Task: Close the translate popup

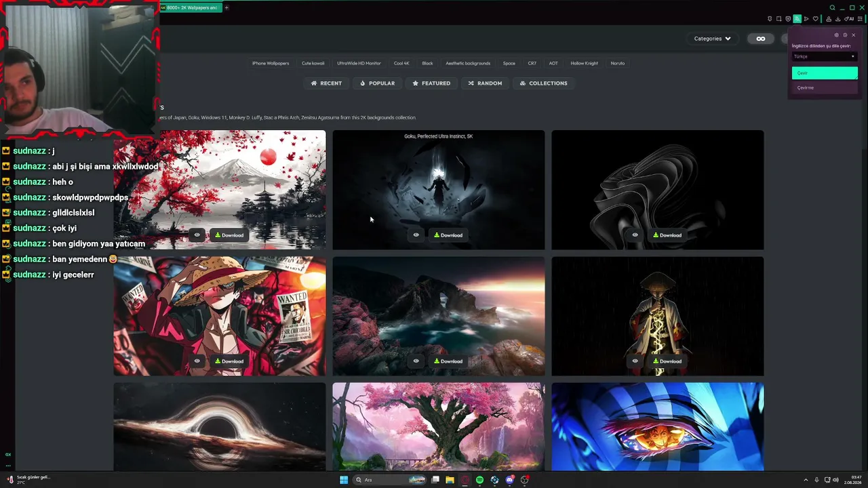Action: point(853,35)
